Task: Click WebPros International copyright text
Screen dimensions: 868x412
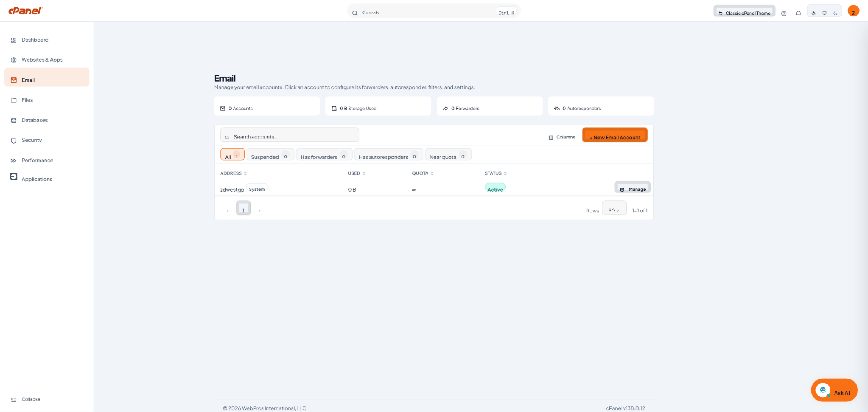Action: tap(264, 408)
